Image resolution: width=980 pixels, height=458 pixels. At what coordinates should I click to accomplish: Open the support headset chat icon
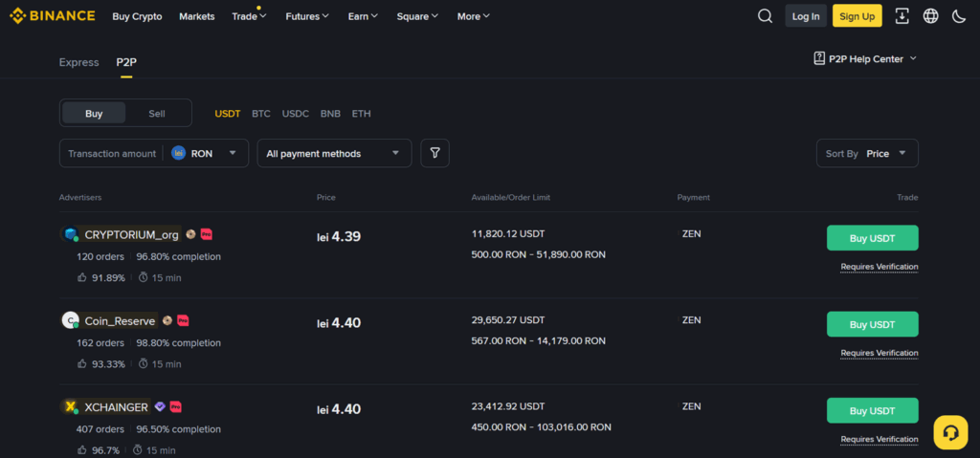(950, 432)
